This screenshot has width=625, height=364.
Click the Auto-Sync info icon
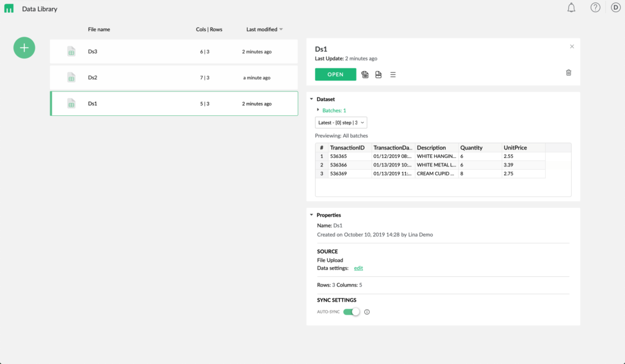pyautogui.click(x=367, y=312)
